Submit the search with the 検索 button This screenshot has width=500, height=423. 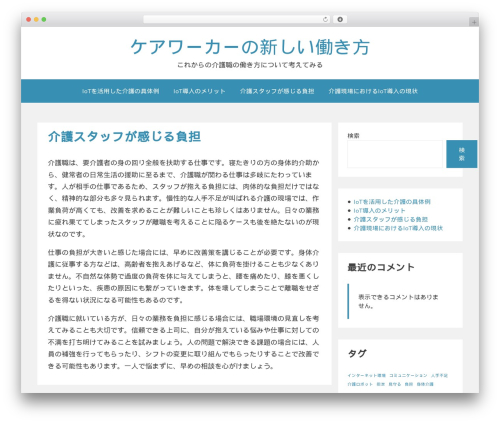pyautogui.click(x=462, y=154)
